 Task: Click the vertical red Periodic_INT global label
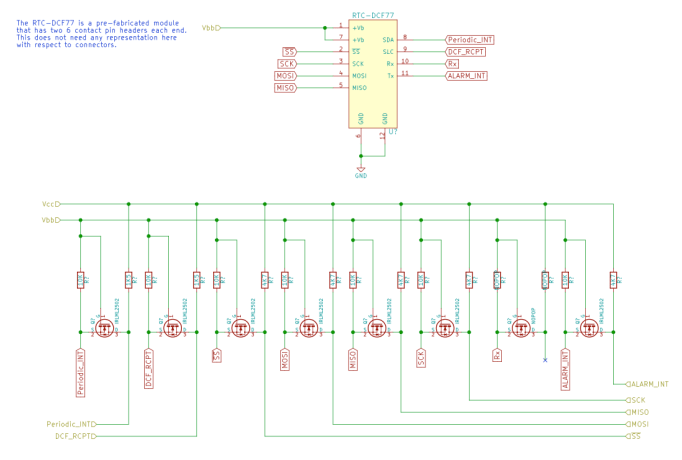click(80, 373)
